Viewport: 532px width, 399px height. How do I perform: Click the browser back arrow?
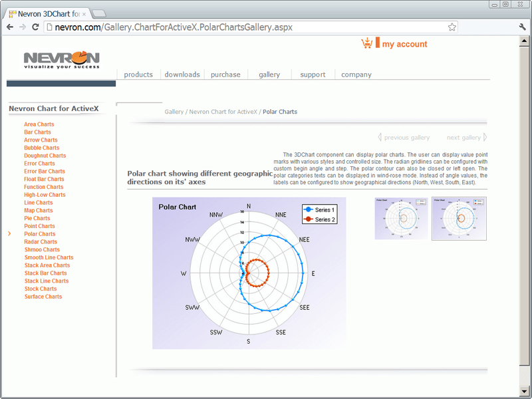tap(10, 27)
